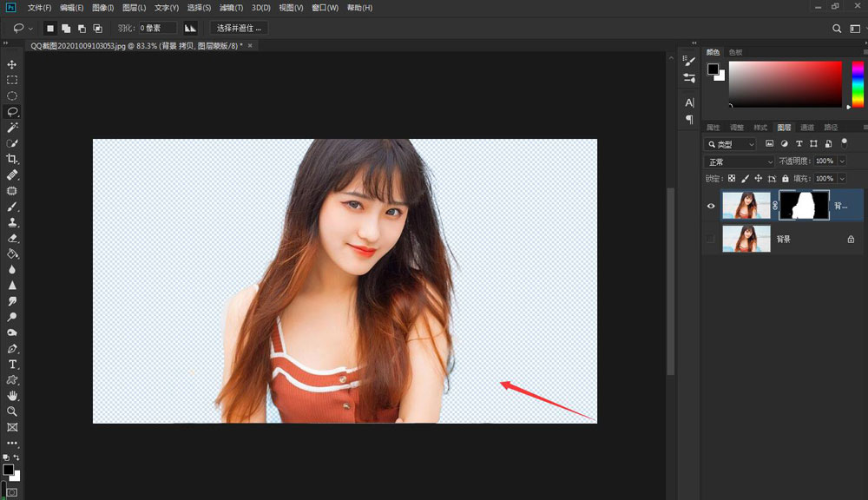The image size is (868, 500).
Task: Select the Paint Bucket tool
Action: [x=12, y=253]
